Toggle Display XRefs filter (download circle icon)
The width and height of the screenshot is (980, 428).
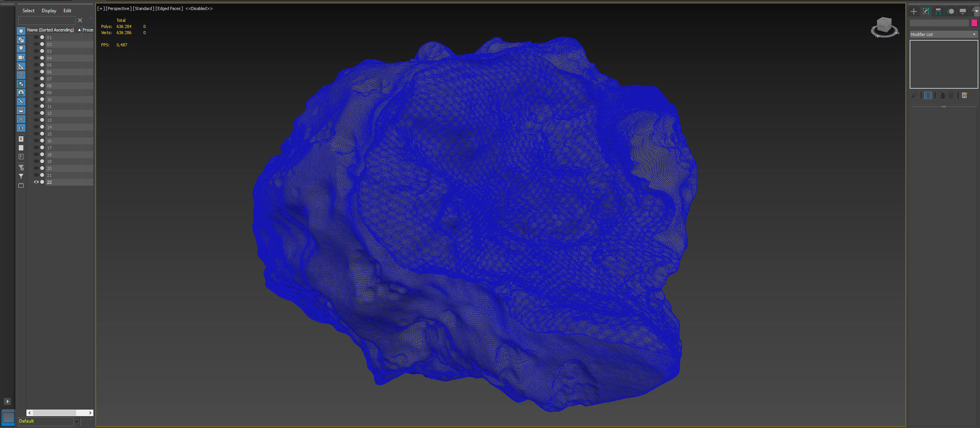click(21, 93)
